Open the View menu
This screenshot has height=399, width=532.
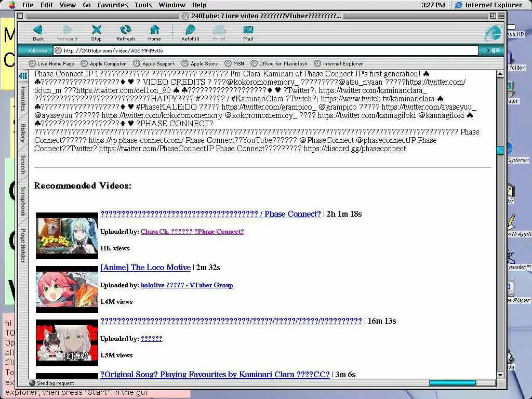(68, 5)
